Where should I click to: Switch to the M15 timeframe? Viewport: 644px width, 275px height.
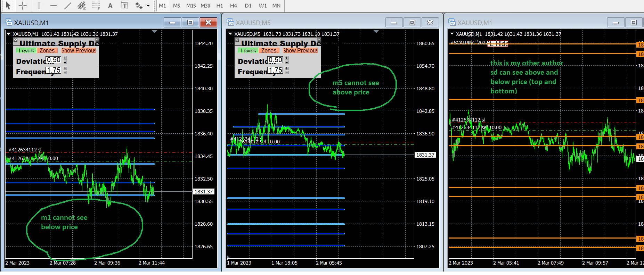pos(191,6)
